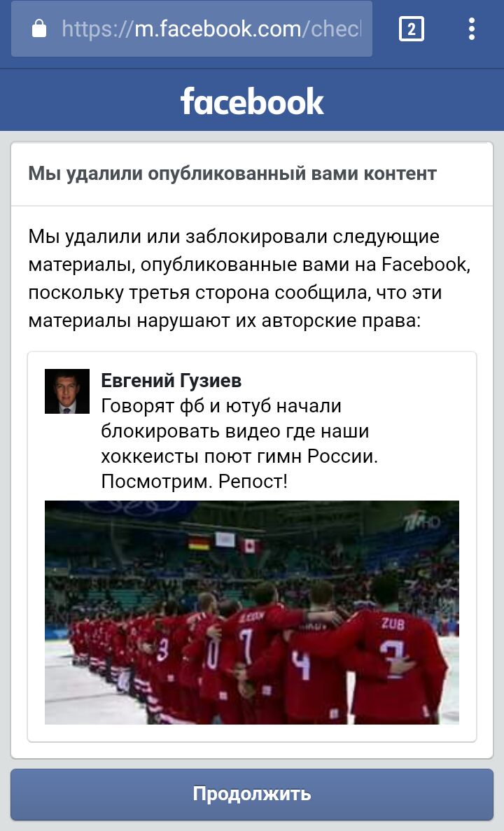
Task: Click the Продолжить button
Action: 252,794
